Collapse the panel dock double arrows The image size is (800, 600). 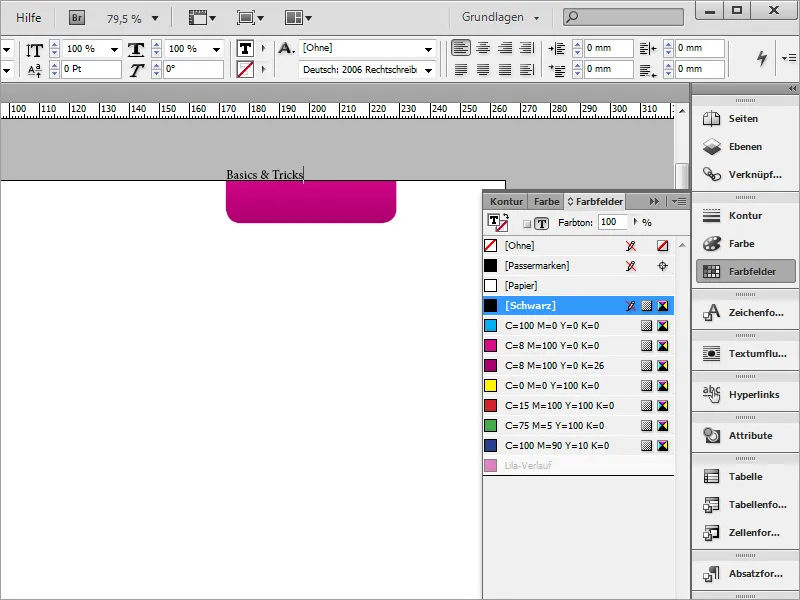tap(792, 89)
